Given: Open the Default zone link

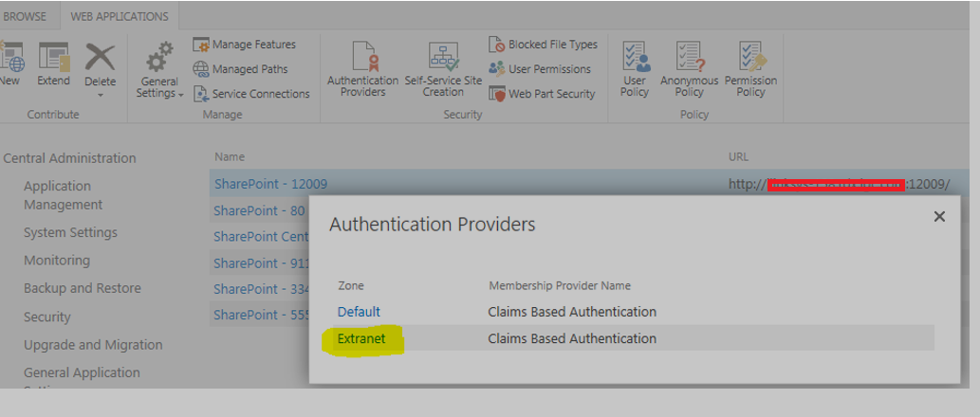Looking at the screenshot, I should pyautogui.click(x=359, y=312).
